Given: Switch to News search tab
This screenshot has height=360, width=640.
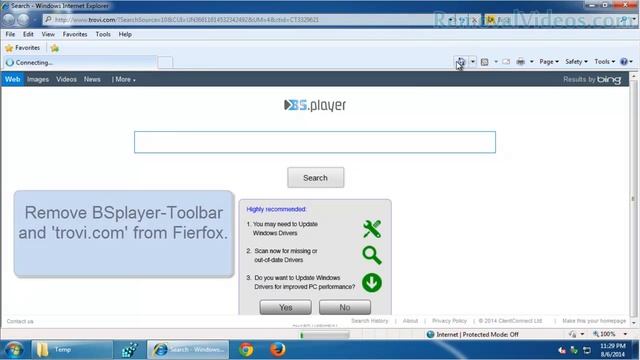Looking at the screenshot, I should (92, 80).
